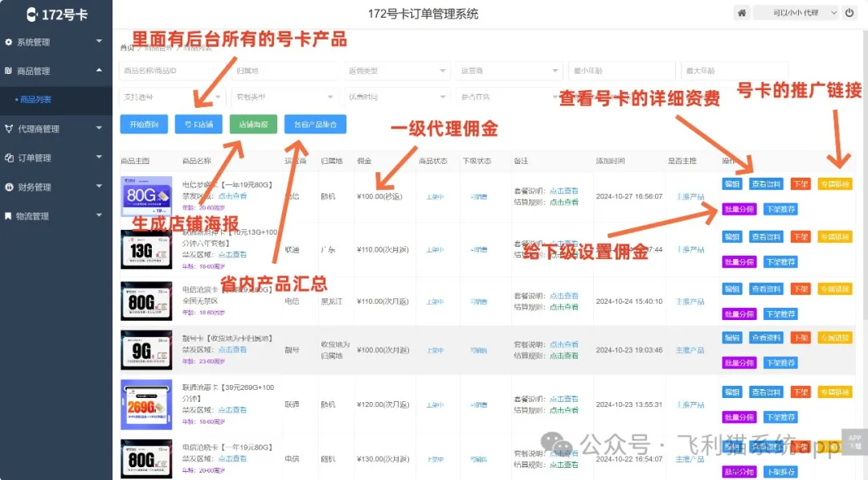The height and width of the screenshot is (480, 868).
Task: Expand the 物流管理 sidebar menu
Action: [56, 216]
